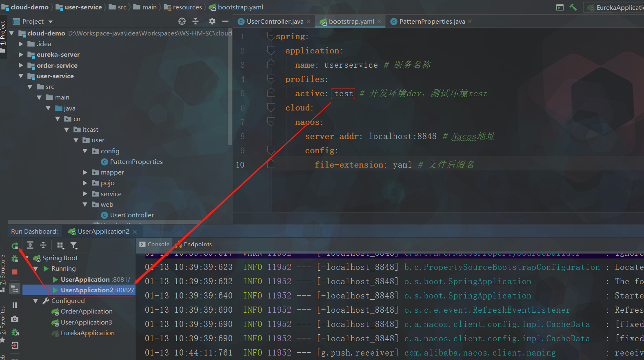Expand the .idea folder
The image size is (644, 360).
21,44
